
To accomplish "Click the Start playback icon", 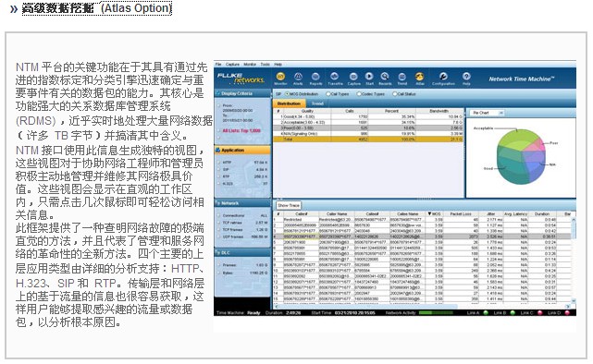I will pos(369,77).
